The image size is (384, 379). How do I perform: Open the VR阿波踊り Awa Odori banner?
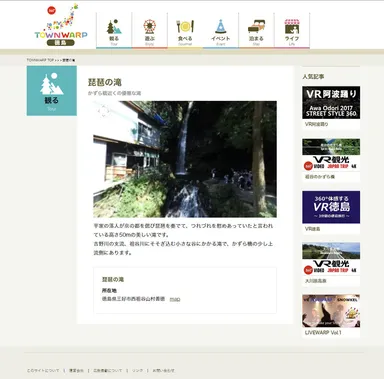[331, 102]
